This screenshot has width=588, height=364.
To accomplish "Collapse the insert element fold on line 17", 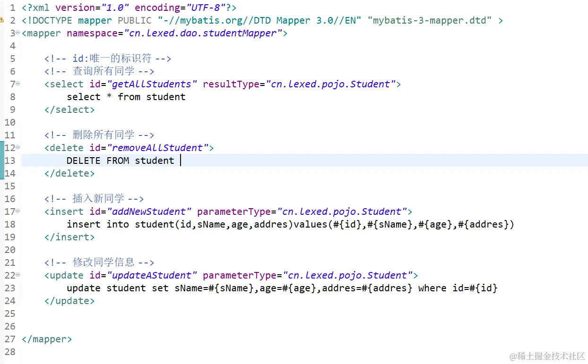I will (18, 211).
